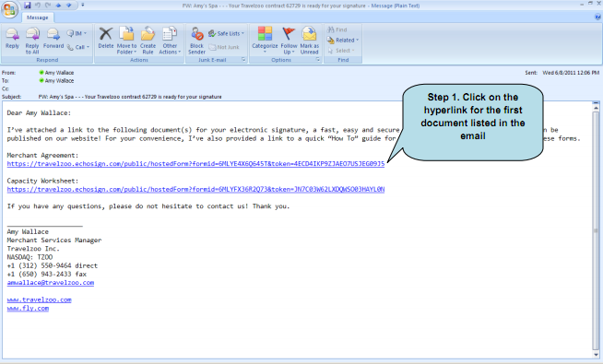The width and height of the screenshot is (603, 364).
Task: Click the Capacity Worksheet echosign hyperlink
Action: (195, 189)
